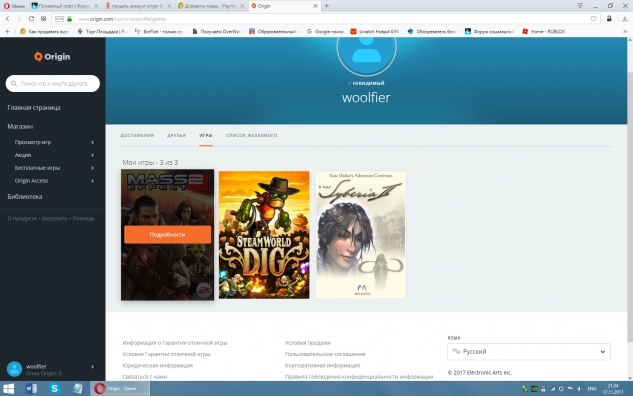Open Skype from the taskbar

pos(54,388)
